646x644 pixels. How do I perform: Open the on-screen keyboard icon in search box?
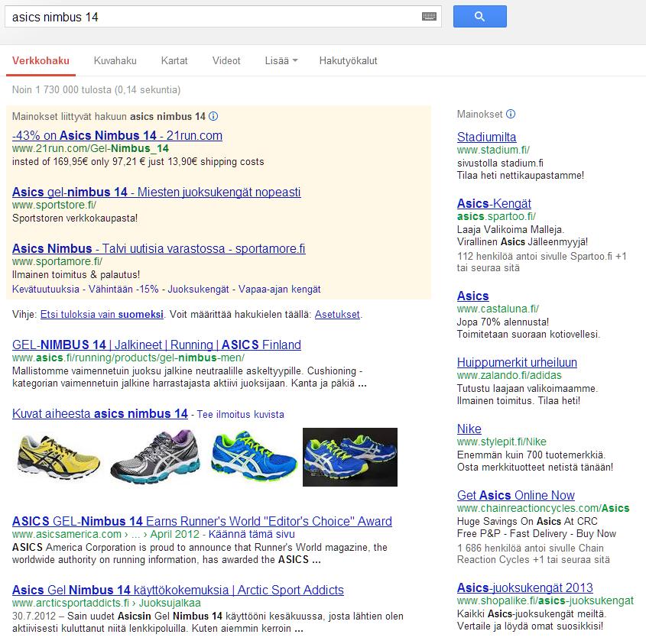[429, 17]
